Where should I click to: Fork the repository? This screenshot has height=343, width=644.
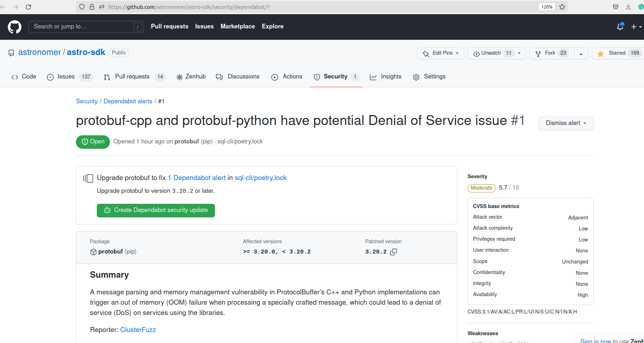552,53
